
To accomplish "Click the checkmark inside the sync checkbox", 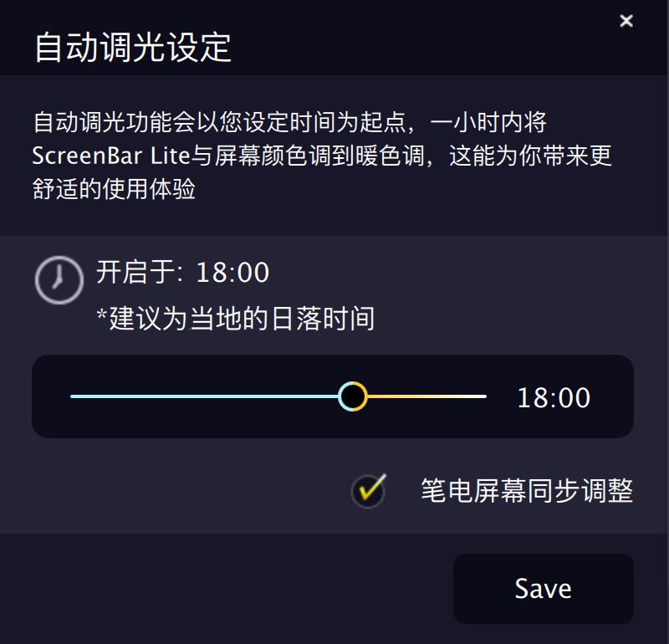I will click(x=368, y=490).
